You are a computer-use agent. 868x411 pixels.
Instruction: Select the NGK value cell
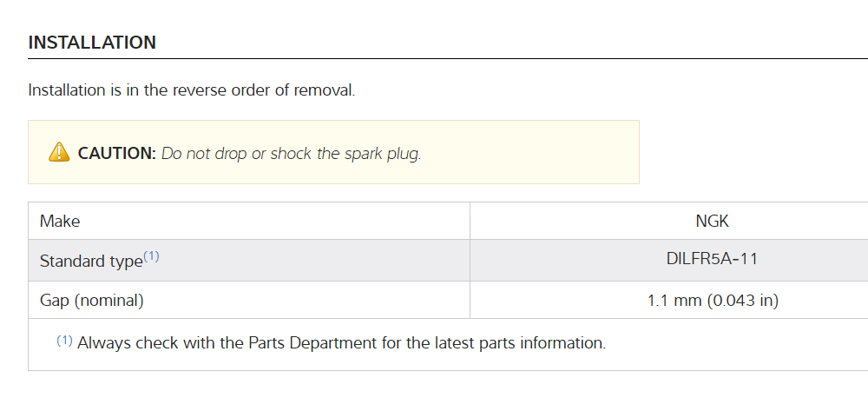coord(713,221)
